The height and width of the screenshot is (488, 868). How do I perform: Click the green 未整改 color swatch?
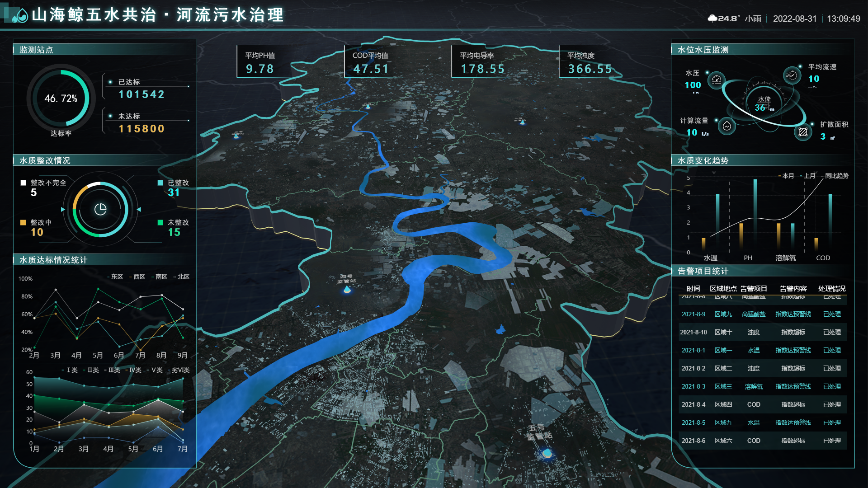[x=160, y=222]
